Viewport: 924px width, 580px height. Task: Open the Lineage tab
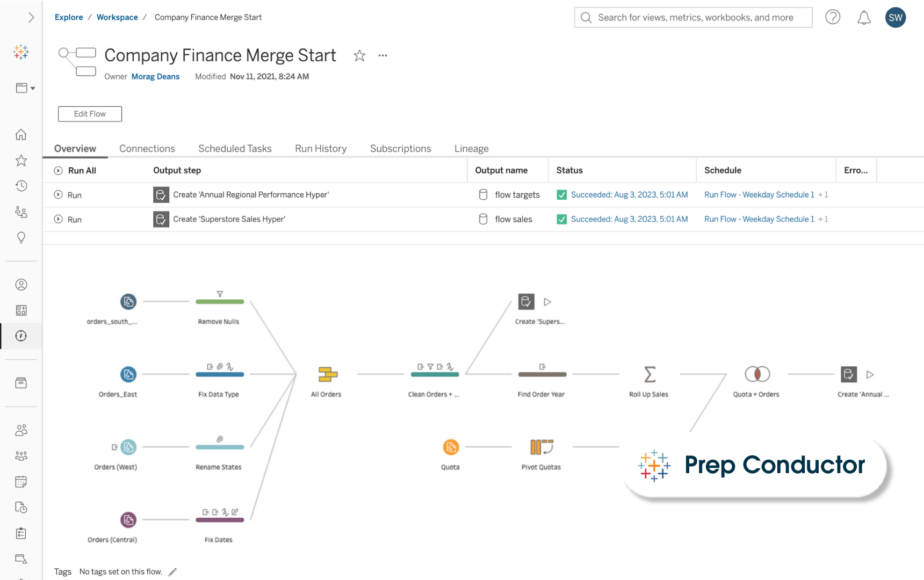click(x=471, y=148)
